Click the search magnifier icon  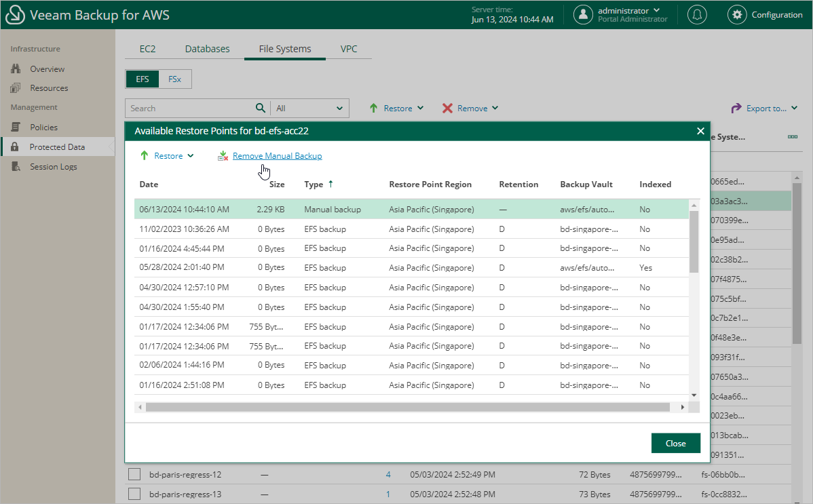pos(261,108)
